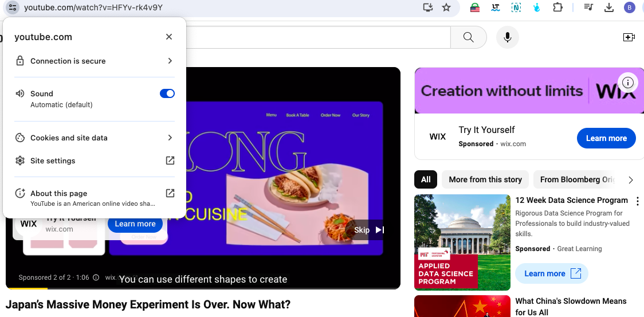Expand Cookies and site data submenu
The width and height of the screenshot is (644, 317).
click(95, 138)
